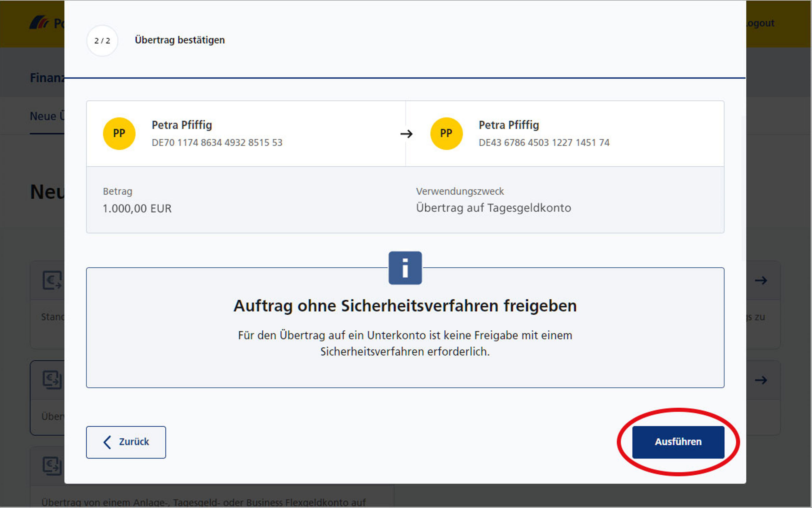The image size is (812, 508).
Task: Click the transfer arrow between accounts
Action: click(406, 134)
